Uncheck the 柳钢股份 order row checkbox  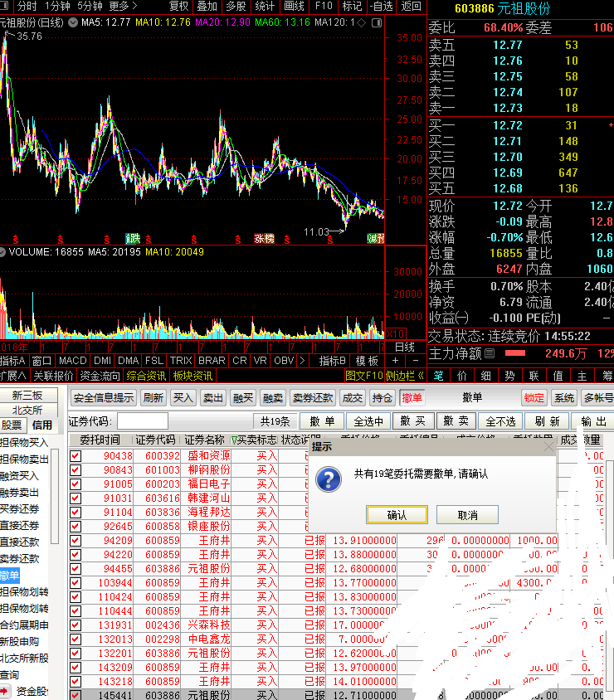click(x=76, y=470)
